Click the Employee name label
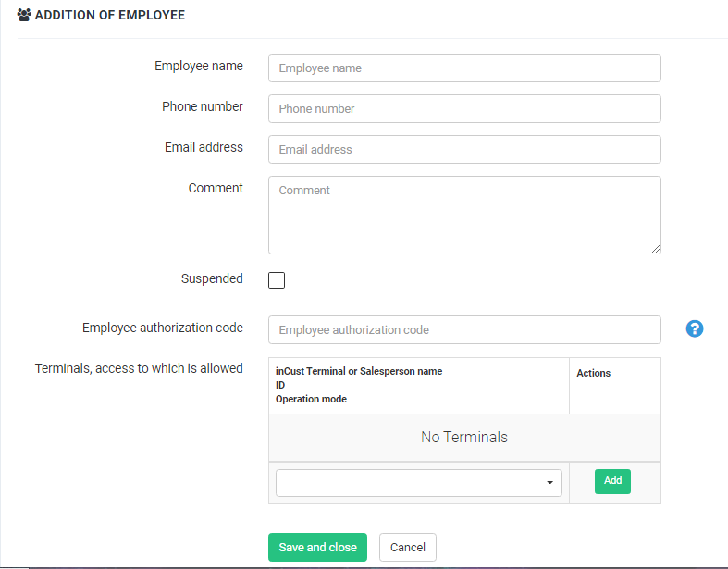 199,66
